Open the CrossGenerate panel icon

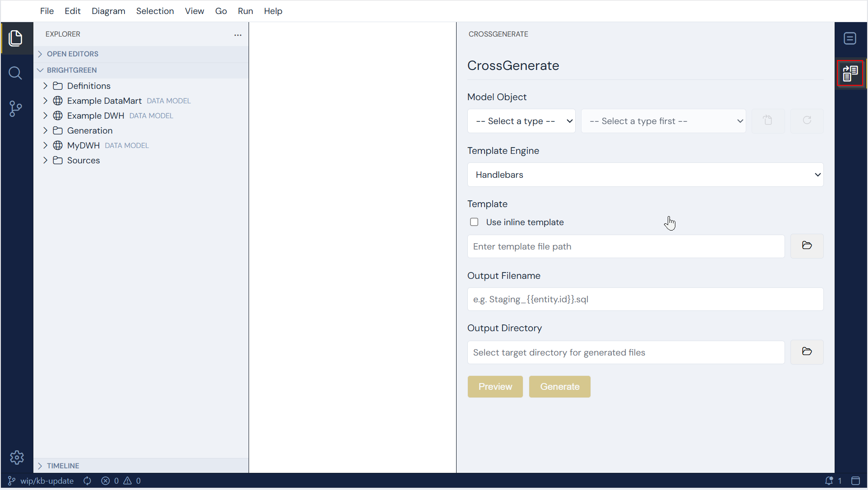coord(850,73)
